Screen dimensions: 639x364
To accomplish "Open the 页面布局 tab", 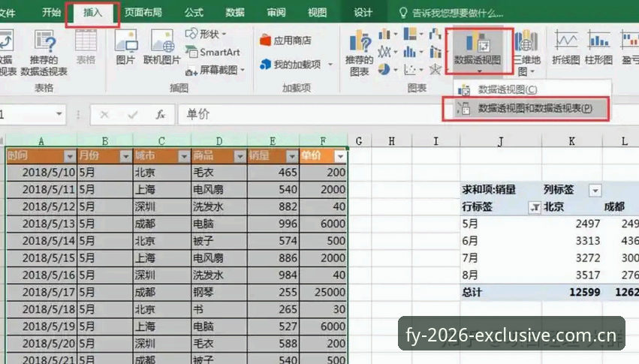I will pos(143,13).
